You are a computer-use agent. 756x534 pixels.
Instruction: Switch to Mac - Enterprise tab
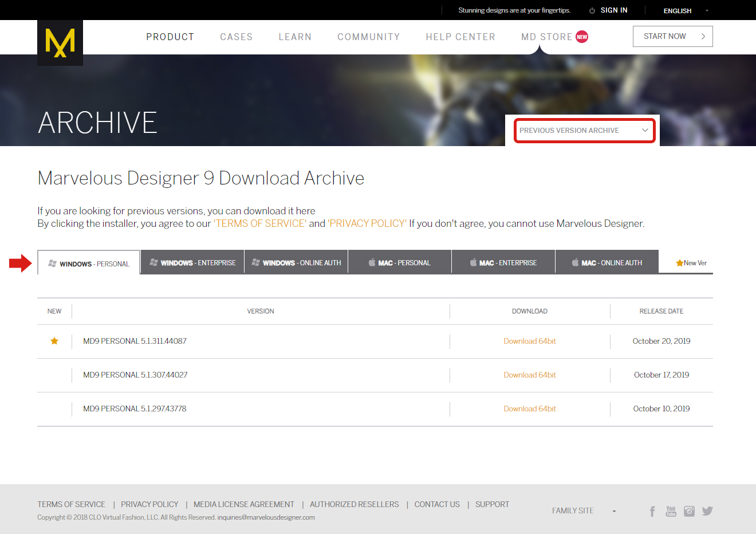pos(503,262)
